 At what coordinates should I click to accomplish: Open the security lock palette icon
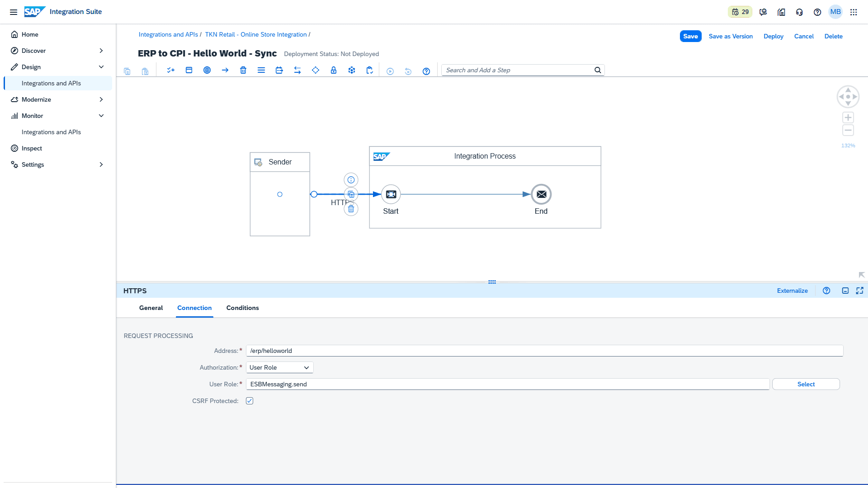pos(334,70)
